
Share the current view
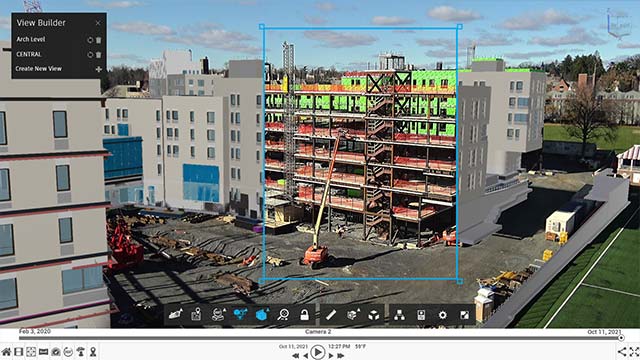pos(622,352)
